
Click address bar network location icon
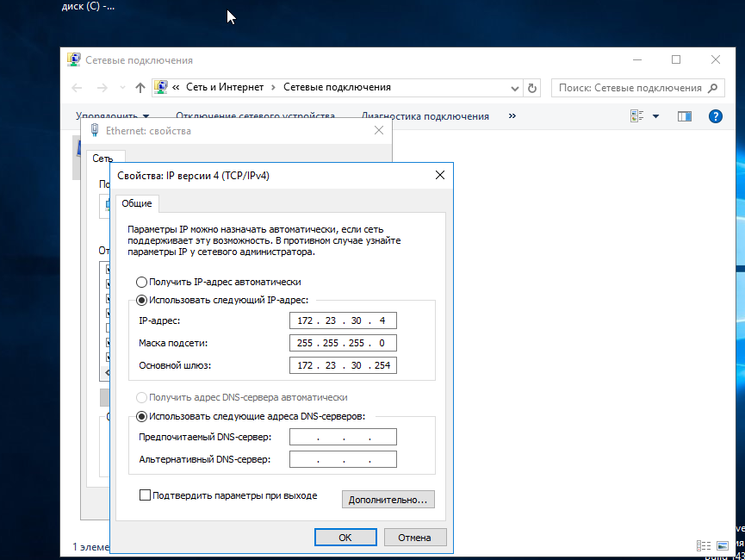tap(161, 88)
